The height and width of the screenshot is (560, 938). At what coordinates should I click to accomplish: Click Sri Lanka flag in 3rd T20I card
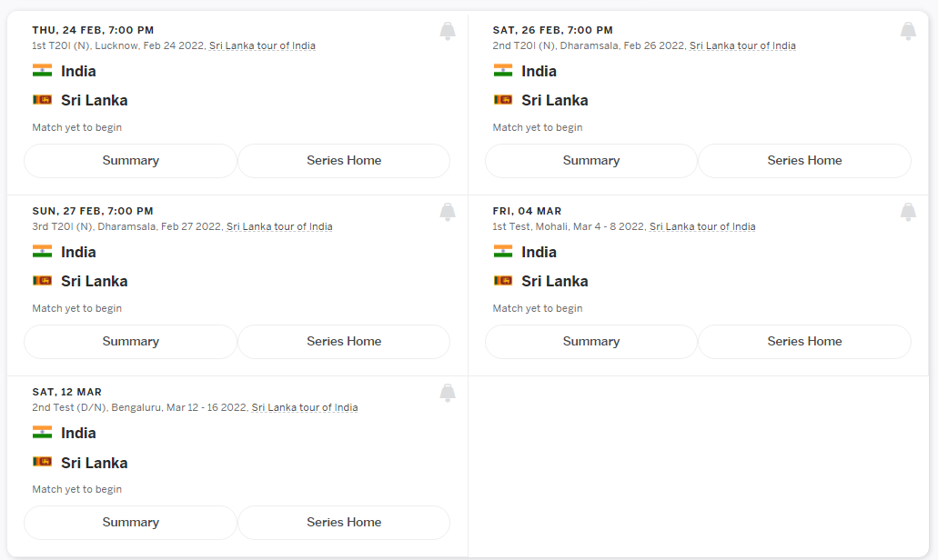click(x=42, y=281)
